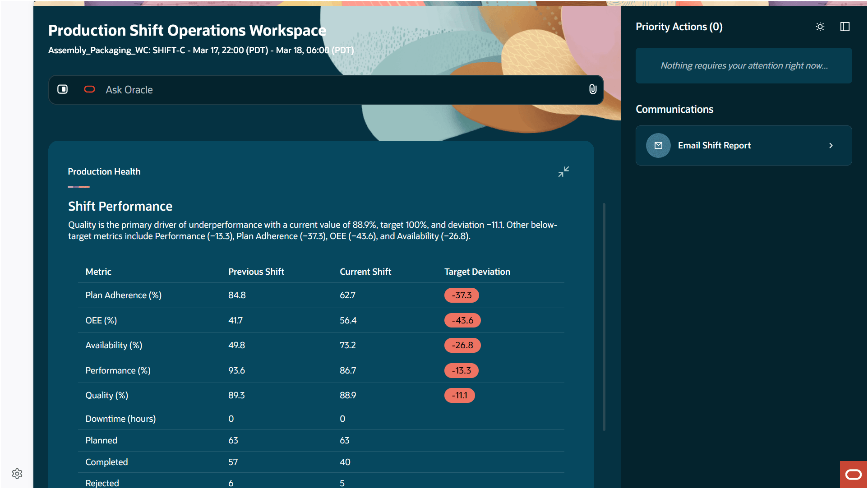Click the Priority Actions (0) heading

coord(679,27)
